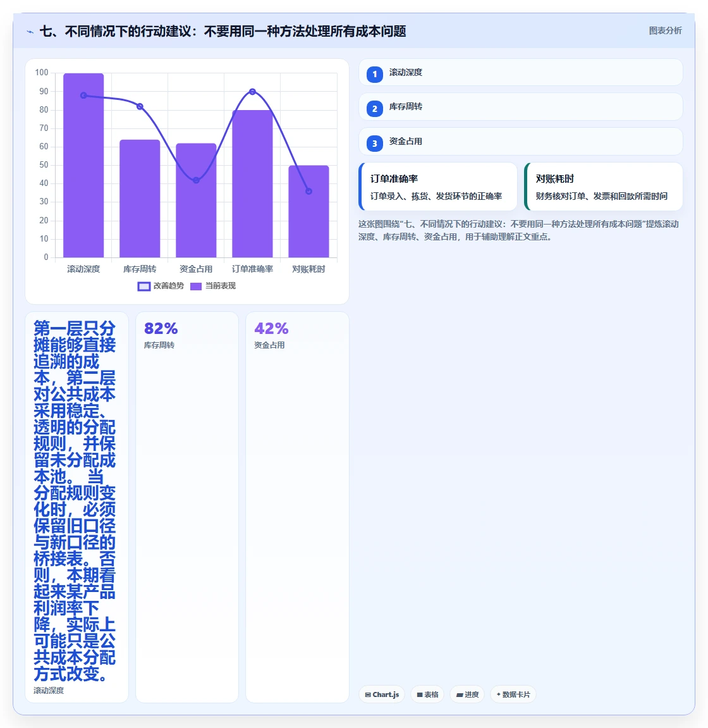Toggle the 改善趋势 legend item
The width and height of the screenshot is (708, 728).
(x=161, y=286)
